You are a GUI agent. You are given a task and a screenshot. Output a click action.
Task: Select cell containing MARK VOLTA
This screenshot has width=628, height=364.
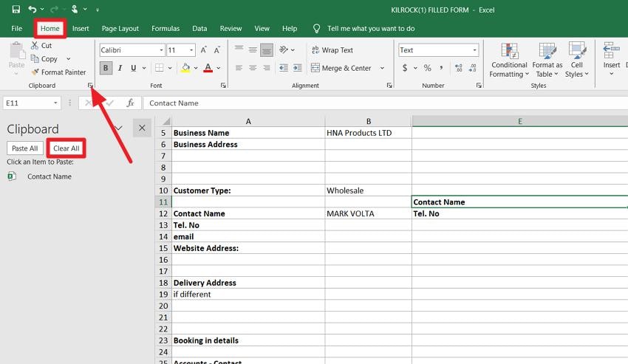pyautogui.click(x=368, y=213)
